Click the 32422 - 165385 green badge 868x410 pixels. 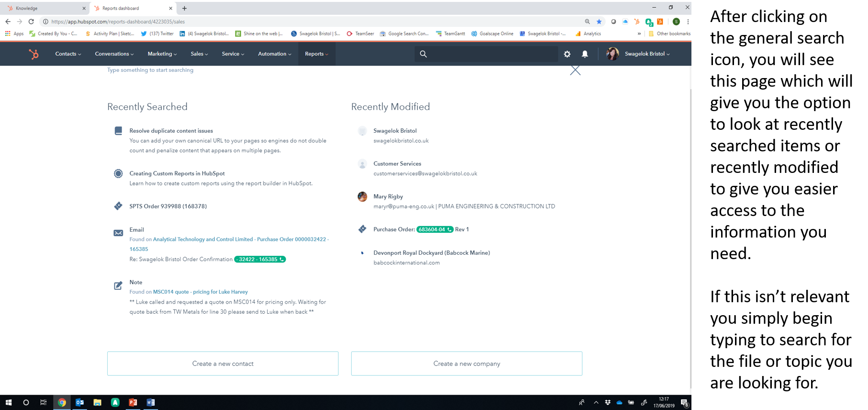(x=260, y=259)
